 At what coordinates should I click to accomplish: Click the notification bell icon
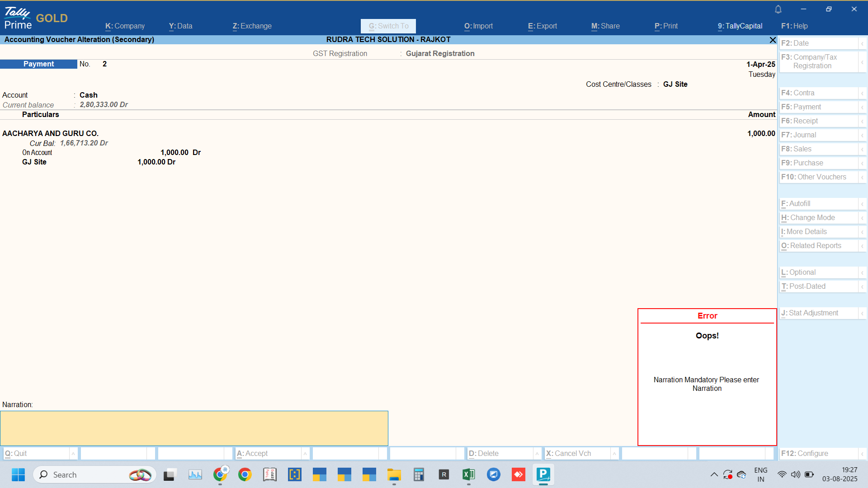coord(778,9)
